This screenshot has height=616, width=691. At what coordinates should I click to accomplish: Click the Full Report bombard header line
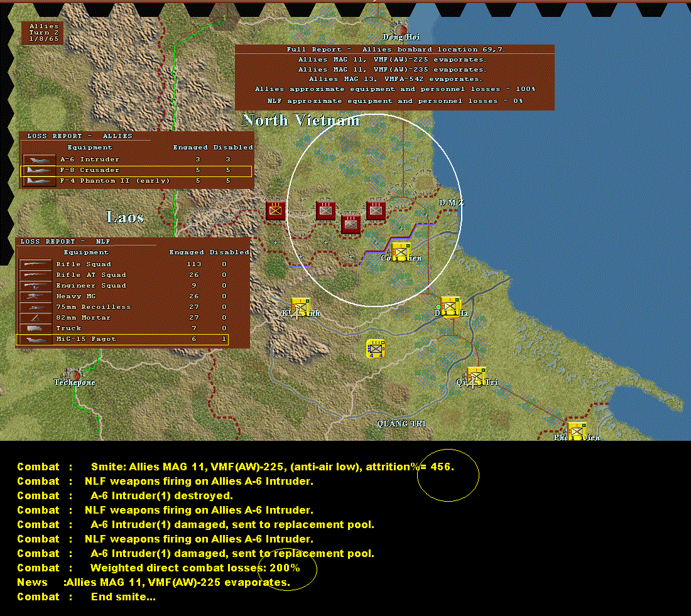[395, 50]
